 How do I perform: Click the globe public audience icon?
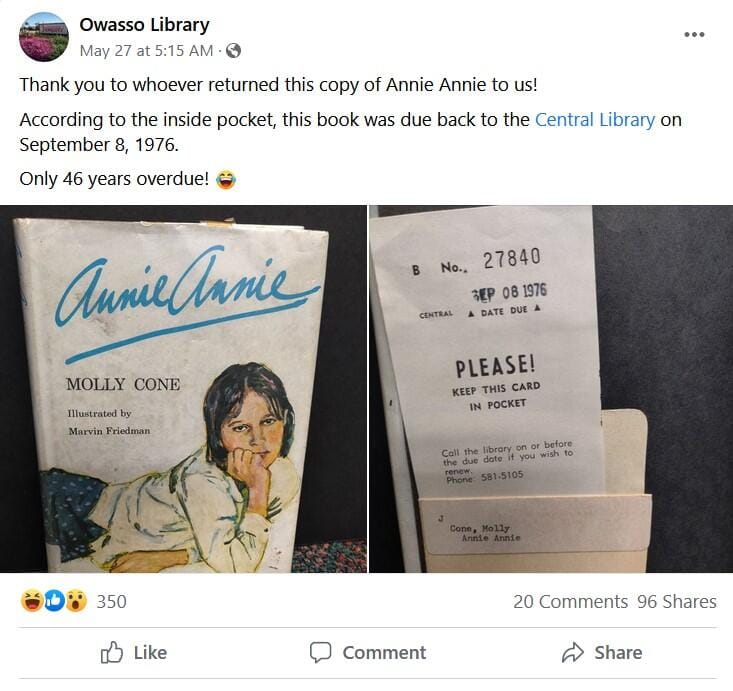tap(233, 50)
